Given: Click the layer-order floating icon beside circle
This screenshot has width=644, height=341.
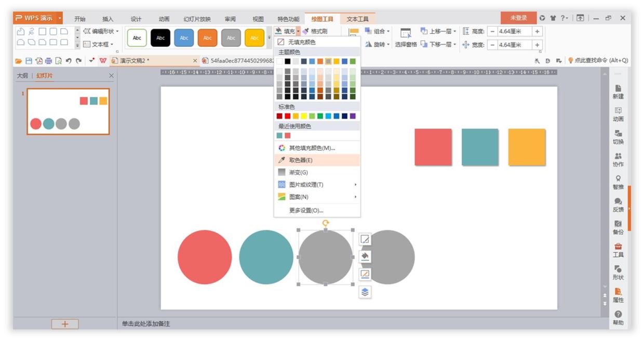Looking at the screenshot, I should [365, 293].
